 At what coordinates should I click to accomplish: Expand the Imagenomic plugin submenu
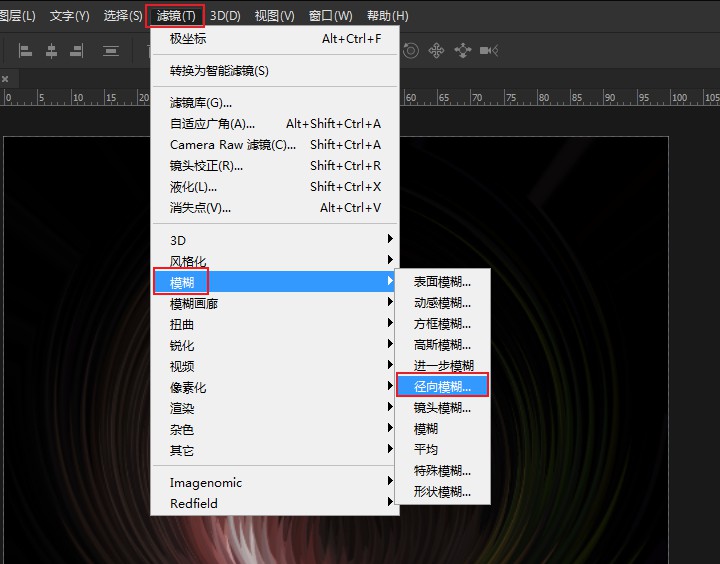[275, 482]
